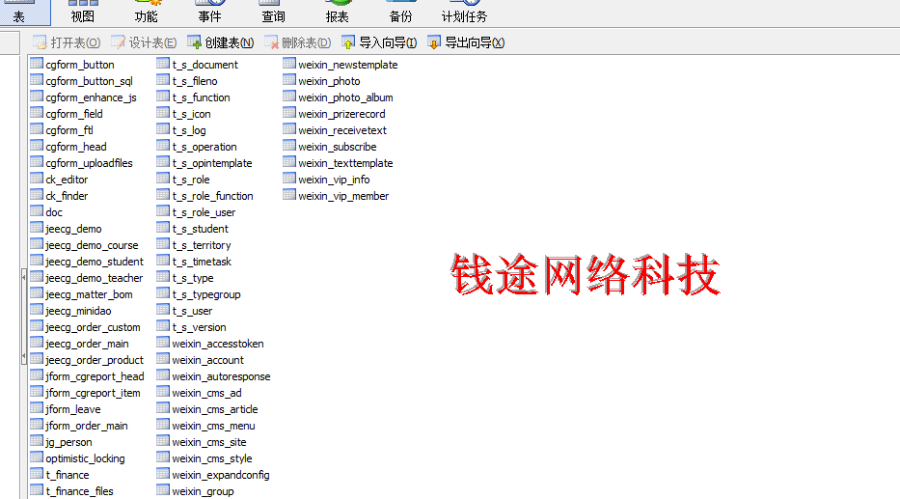900x499 pixels.
Task: Click the 设计表 toolbar icon
Action: click(x=118, y=42)
